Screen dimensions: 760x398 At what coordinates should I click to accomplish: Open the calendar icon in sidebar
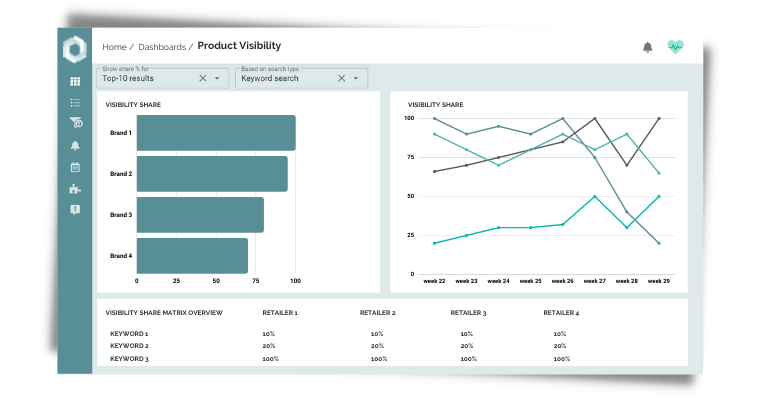[75, 167]
